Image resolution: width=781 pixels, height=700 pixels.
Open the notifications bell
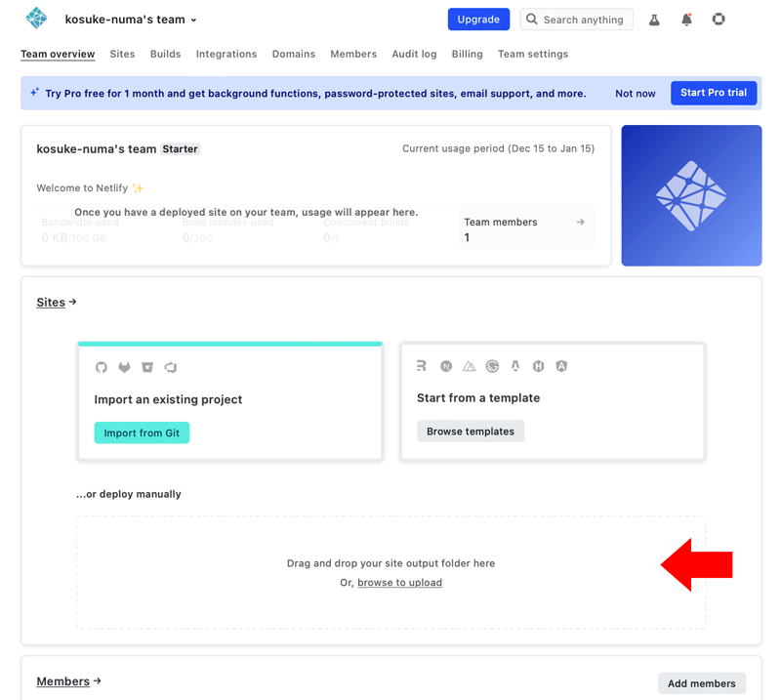coord(686,20)
